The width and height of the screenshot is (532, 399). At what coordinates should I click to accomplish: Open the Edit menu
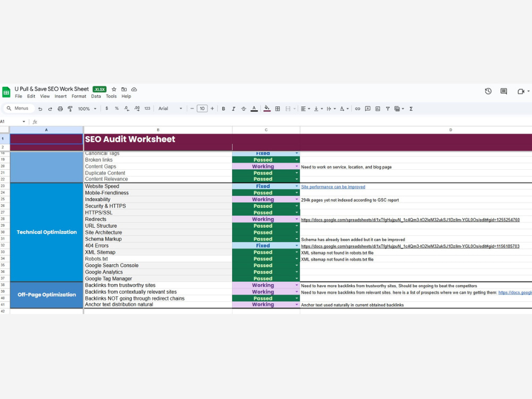pos(31,96)
